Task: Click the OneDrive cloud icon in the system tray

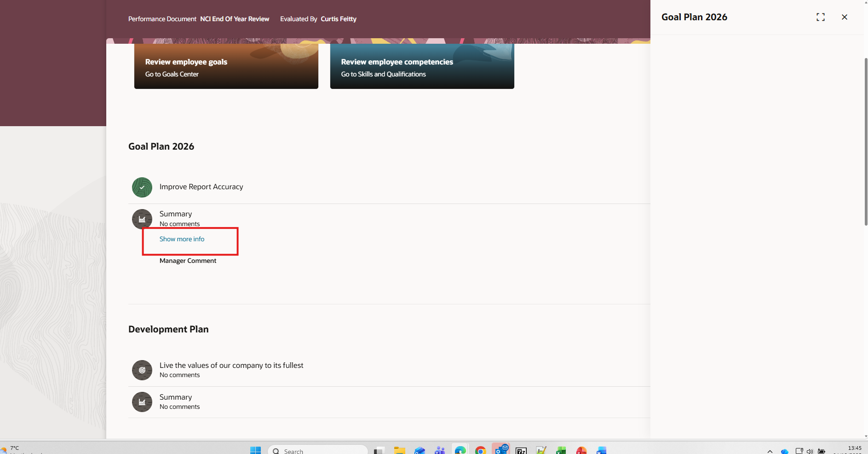Action: (785, 451)
